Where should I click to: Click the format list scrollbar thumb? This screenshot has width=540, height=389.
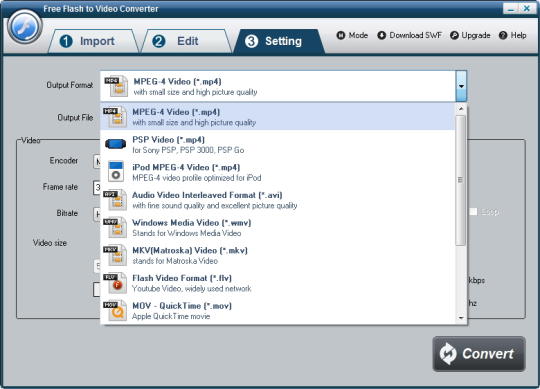[x=460, y=180]
